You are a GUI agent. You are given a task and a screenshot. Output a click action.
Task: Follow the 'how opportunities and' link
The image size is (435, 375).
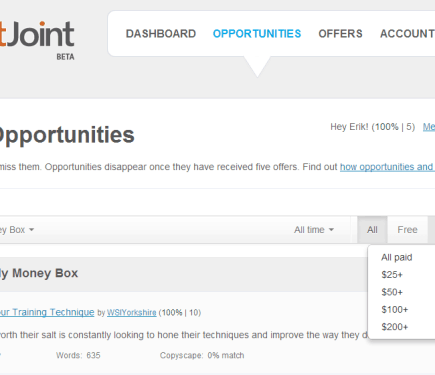(387, 167)
